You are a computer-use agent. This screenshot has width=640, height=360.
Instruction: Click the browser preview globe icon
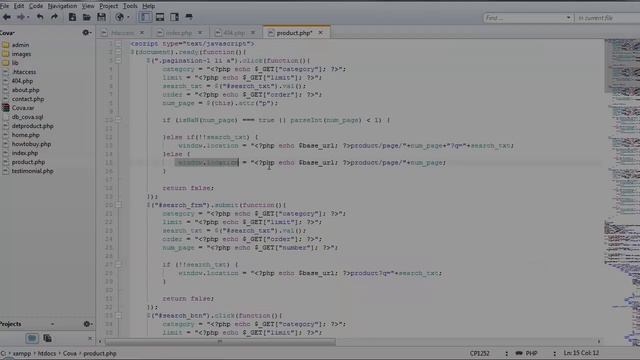click(x=119, y=17)
